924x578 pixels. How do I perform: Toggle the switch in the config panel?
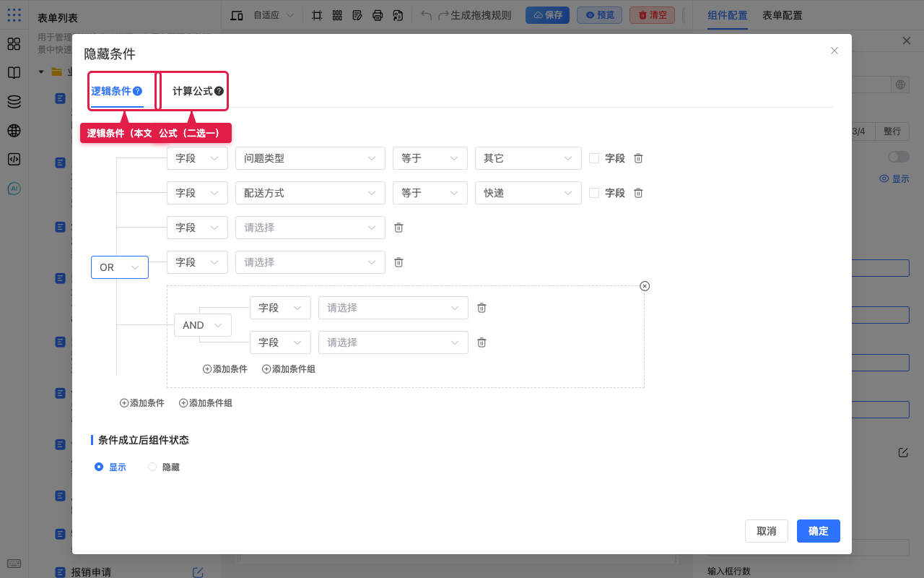click(x=898, y=157)
